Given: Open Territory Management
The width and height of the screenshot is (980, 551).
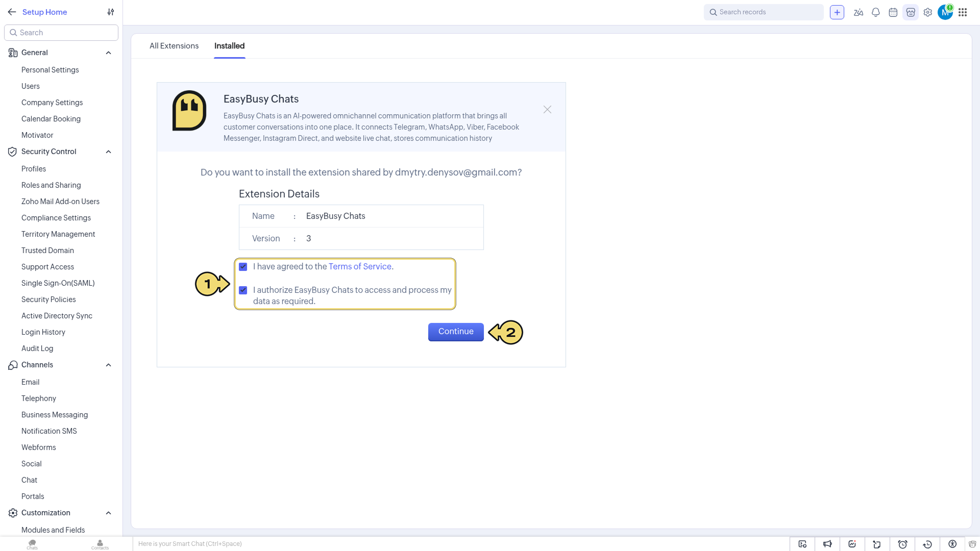Looking at the screenshot, I should 58,234.
